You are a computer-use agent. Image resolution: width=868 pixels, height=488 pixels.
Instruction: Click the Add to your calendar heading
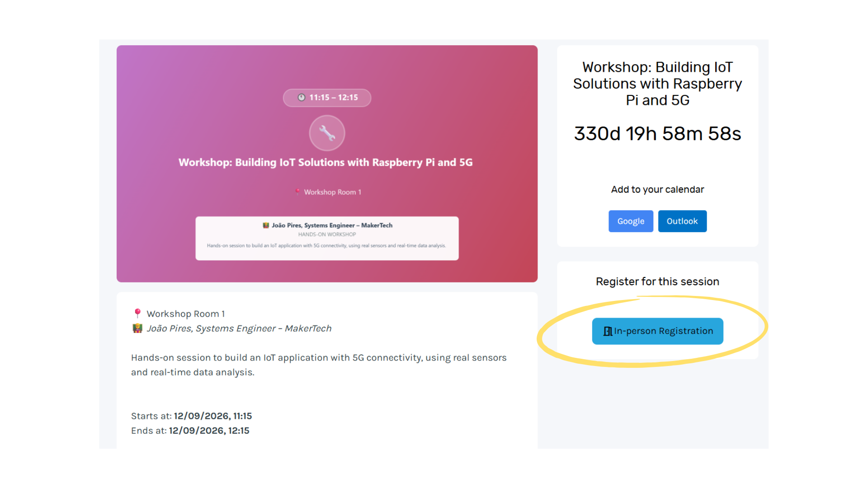point(657,190)
